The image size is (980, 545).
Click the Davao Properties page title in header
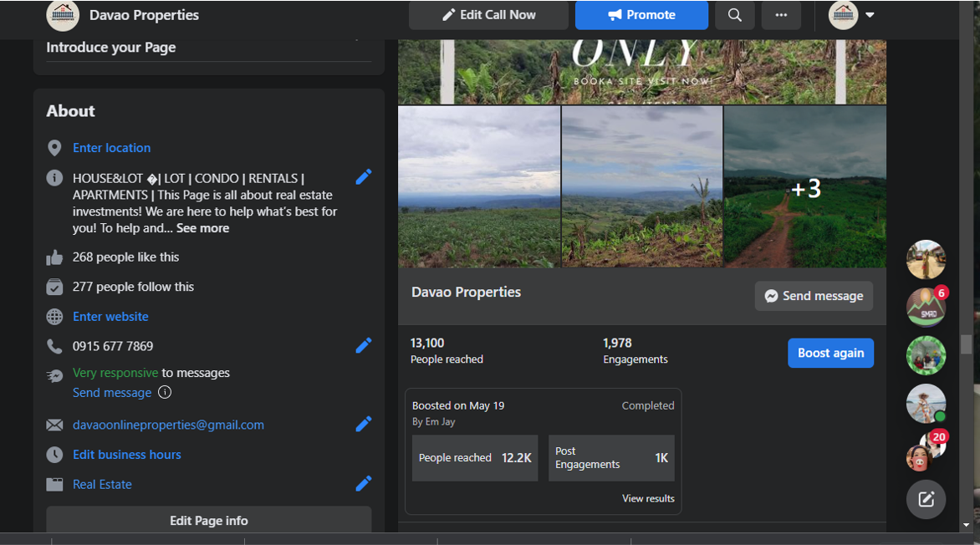point(144,15)
